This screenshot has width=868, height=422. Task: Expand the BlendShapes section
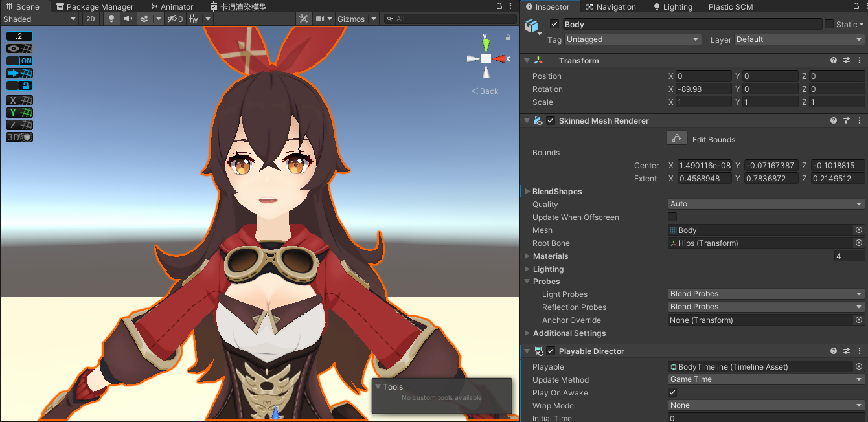[x=527, y=192]
